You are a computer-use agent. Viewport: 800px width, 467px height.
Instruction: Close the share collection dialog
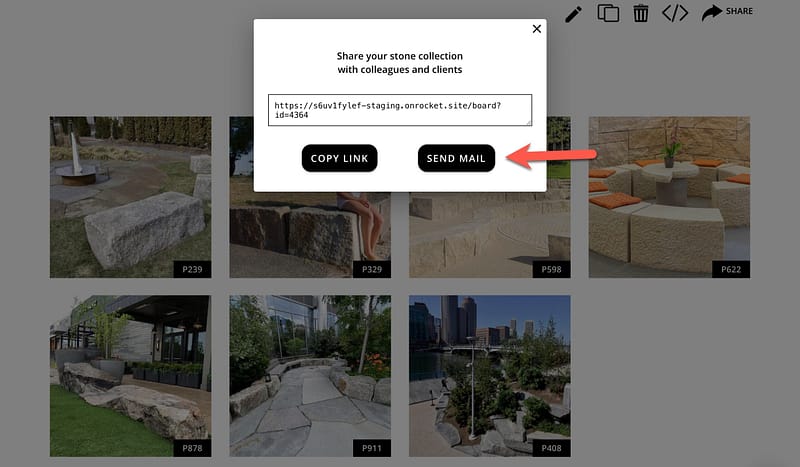pyautogui.click(x=537, y=29)
